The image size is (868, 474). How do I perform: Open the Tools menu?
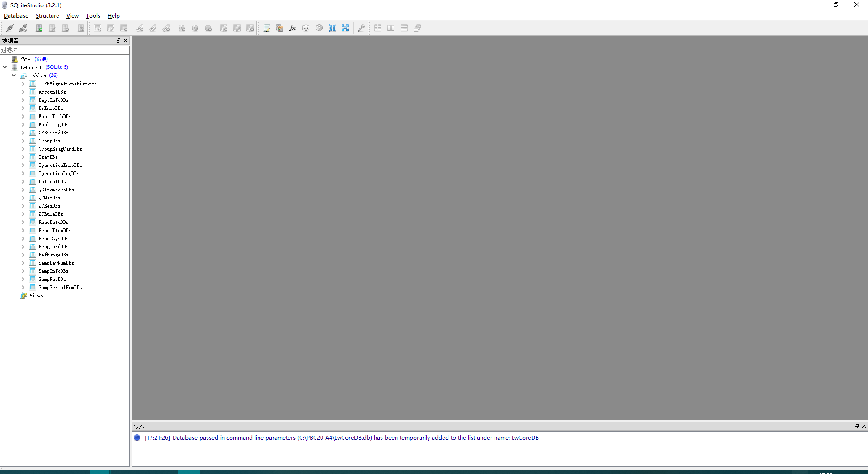(x=93, y=15)
